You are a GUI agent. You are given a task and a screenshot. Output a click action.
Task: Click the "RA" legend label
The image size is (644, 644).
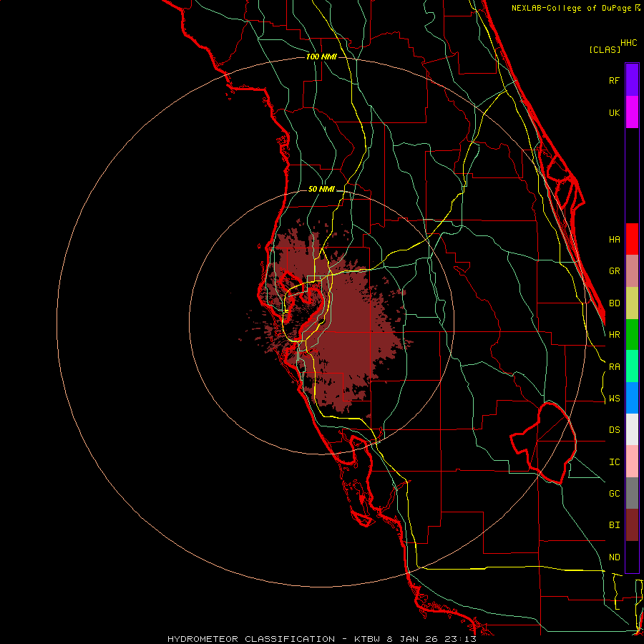click(615, 367)
